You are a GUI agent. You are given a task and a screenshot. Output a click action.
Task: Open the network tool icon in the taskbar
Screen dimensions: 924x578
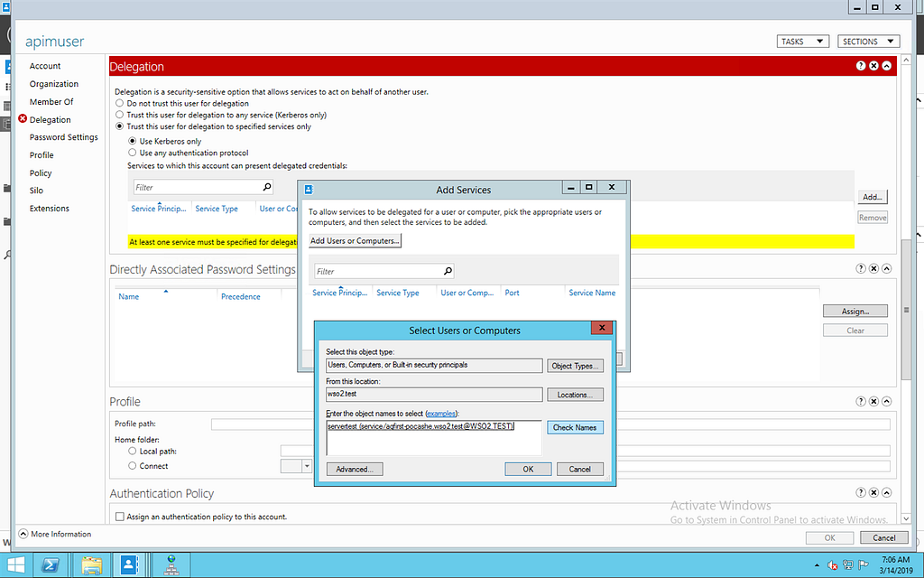[x=171, y=565]
